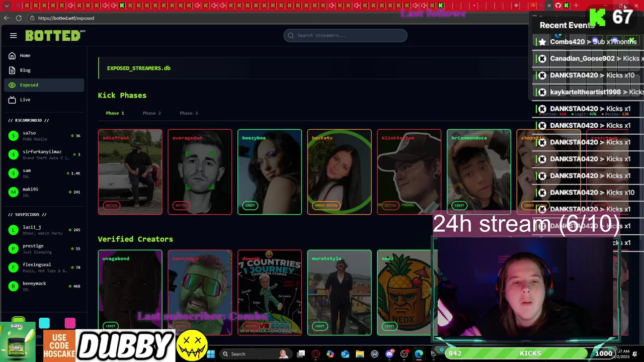Open Outlook from the taskbar
The image size is (644, 362).
click(345, 354)
